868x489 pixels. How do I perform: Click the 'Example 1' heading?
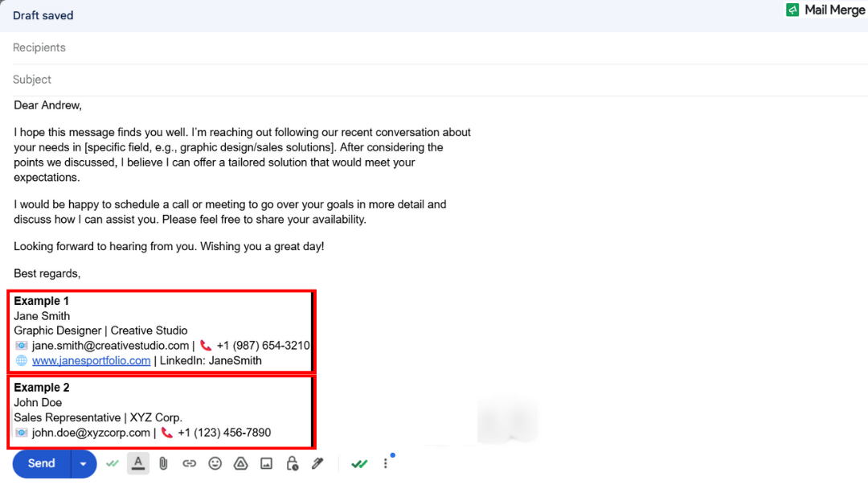pyautogui.click(x=42, y=301)
